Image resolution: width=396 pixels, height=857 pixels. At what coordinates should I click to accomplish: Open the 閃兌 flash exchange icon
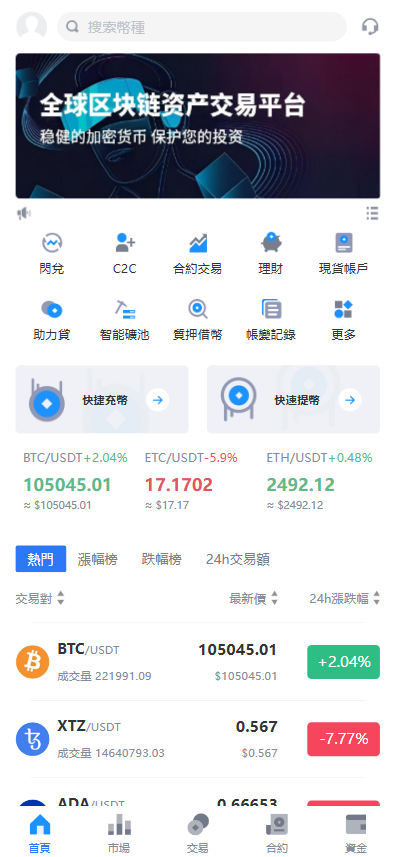pos(52,243)
